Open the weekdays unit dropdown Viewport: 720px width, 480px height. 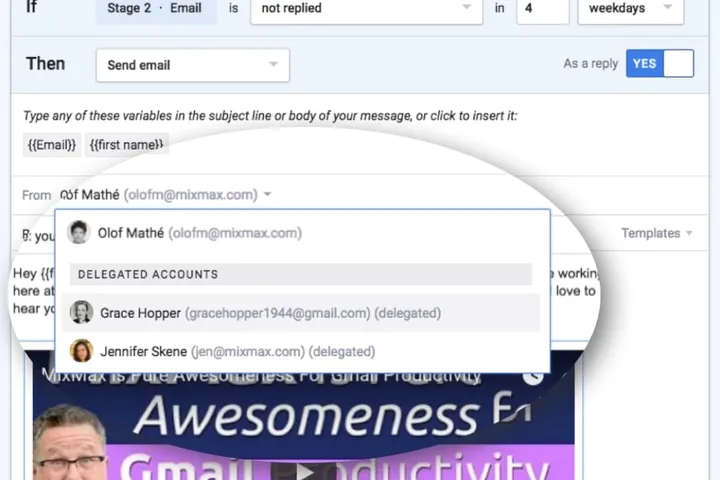pos(630,8)
